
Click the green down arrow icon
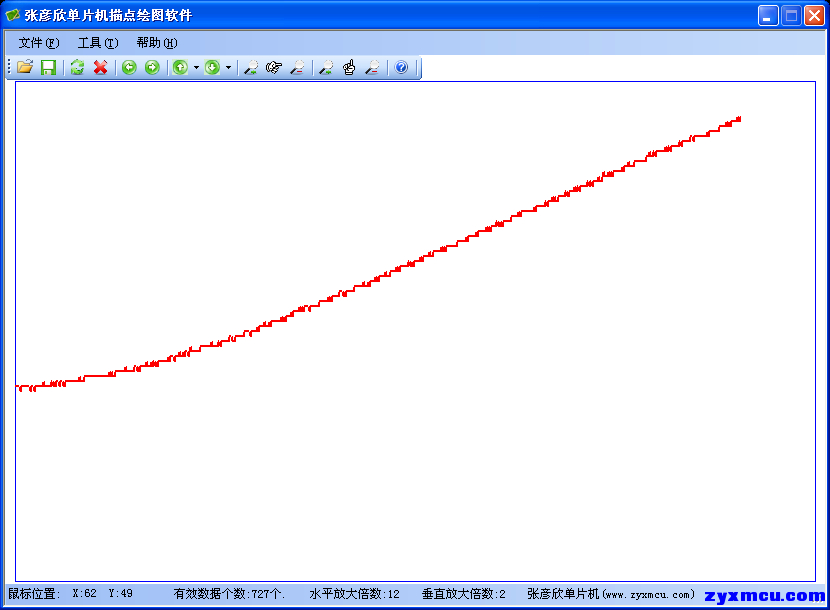coord(212,67)
